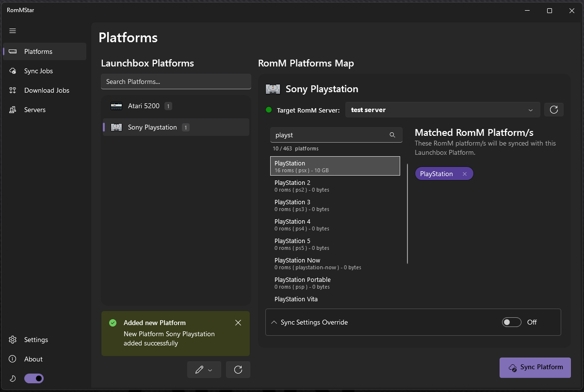Click Sony Playstation count badge
The height and width of the screenshot is (392, 584).
click(x=186, y=127)
